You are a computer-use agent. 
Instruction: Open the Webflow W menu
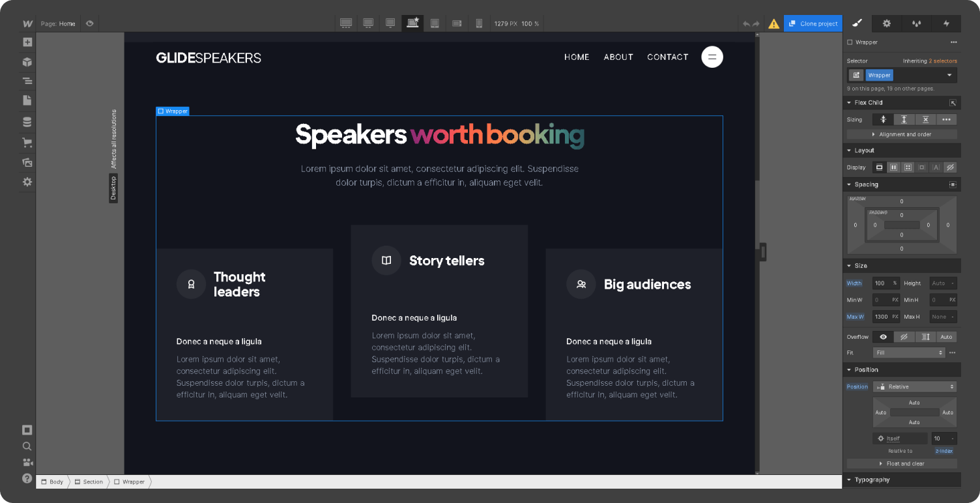(27, 23)
